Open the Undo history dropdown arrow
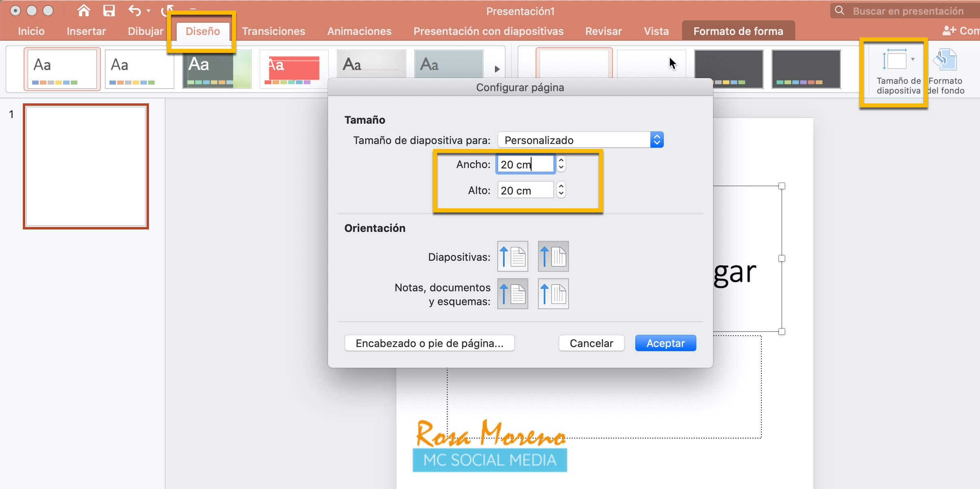The width and height of the screenshot is (980, 489). [x=149, y=11]
